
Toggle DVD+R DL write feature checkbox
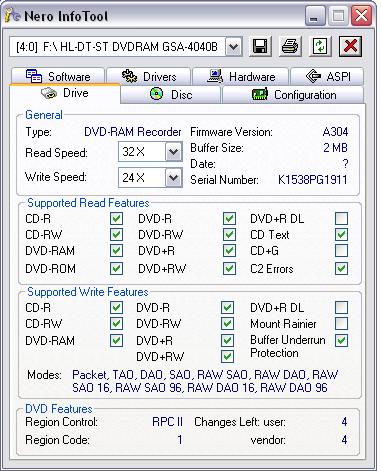point(342,307)
